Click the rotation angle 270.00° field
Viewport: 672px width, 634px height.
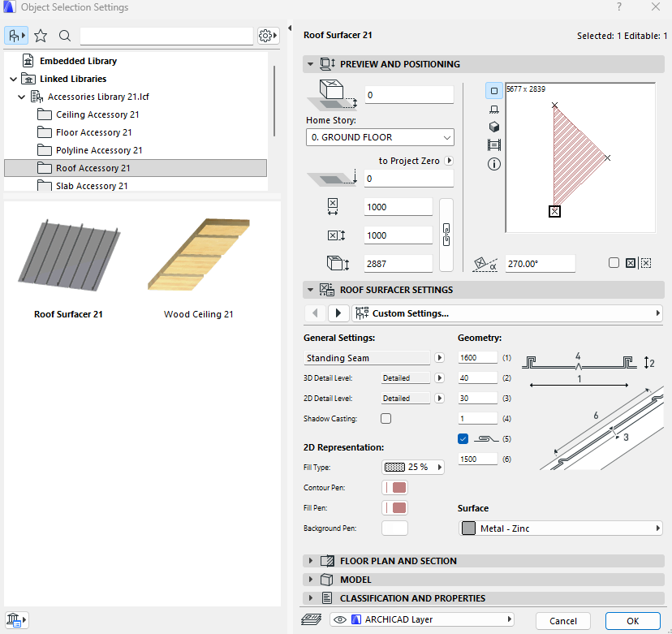tap(540, 264)
